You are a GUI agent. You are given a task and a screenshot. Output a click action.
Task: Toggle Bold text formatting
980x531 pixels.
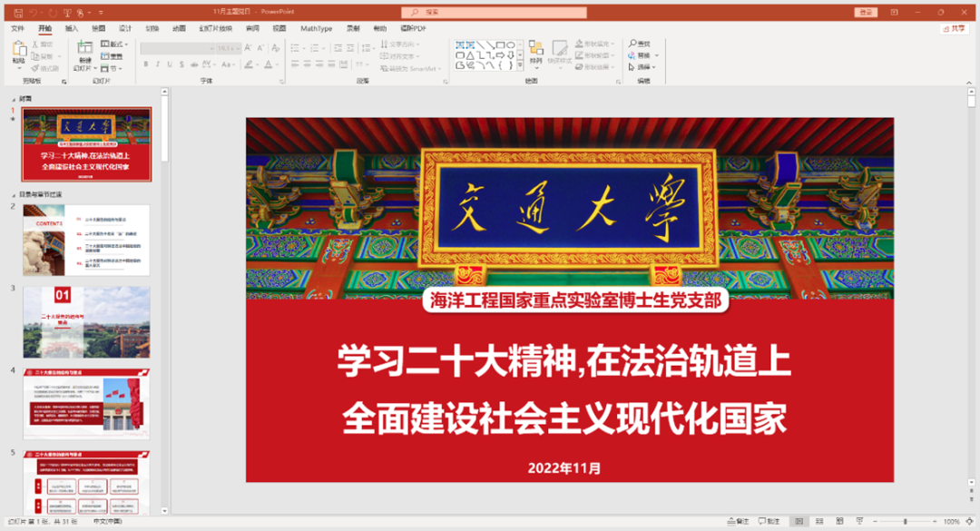(x=145, y=64)
